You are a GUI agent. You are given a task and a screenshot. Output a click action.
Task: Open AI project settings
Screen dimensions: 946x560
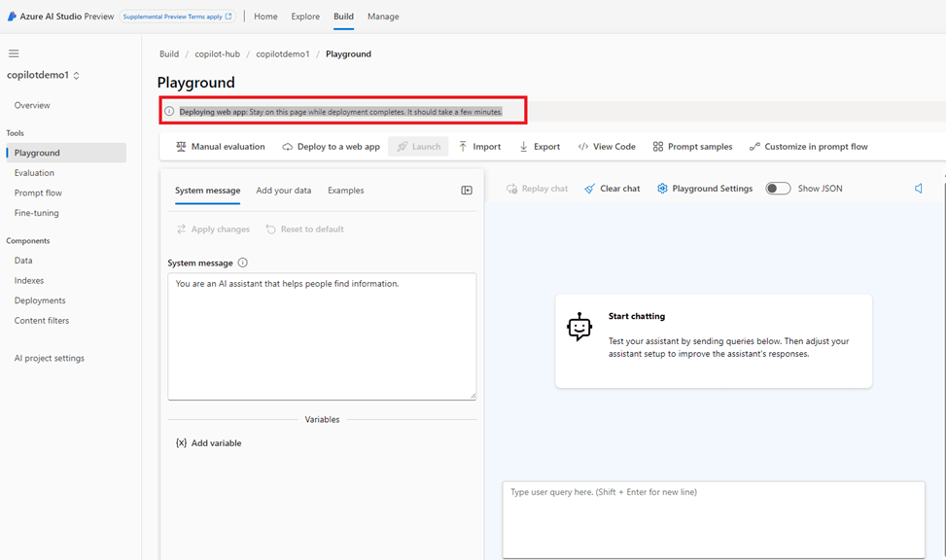(50, 358)
